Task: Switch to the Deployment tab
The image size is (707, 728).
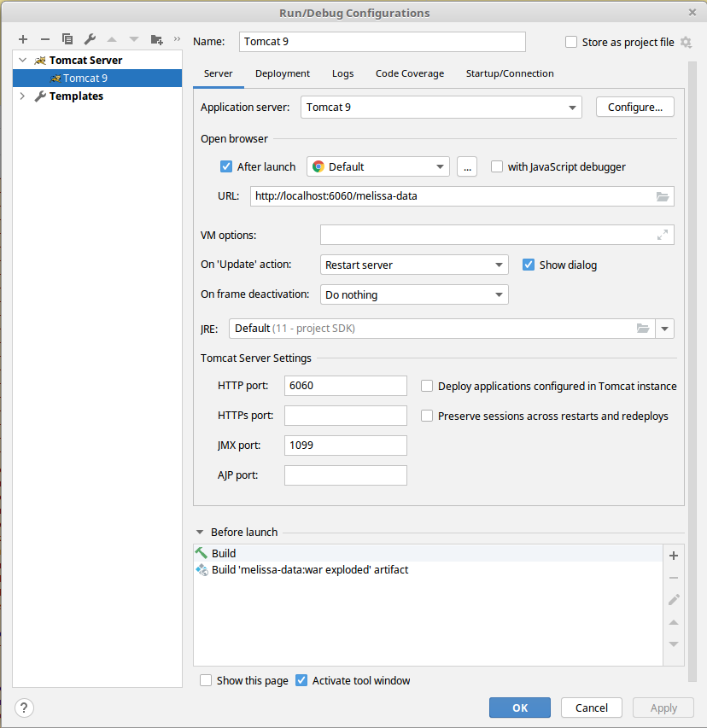Action: 283,73
